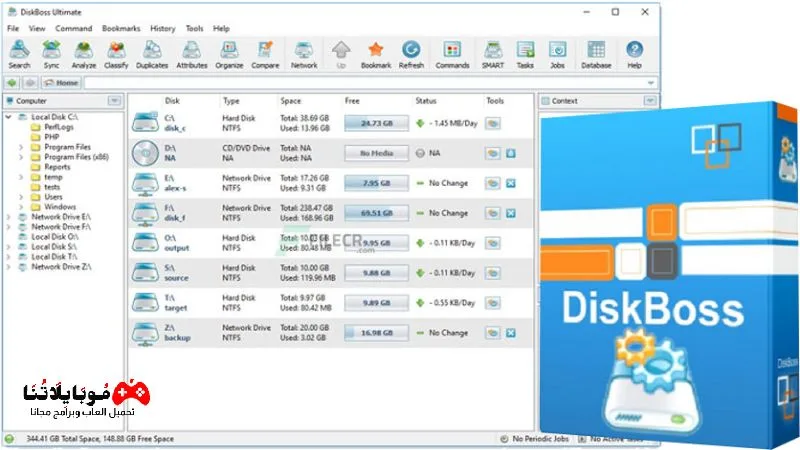Refresh the disk list
The image size is (800, 450).
coord(411,55)
